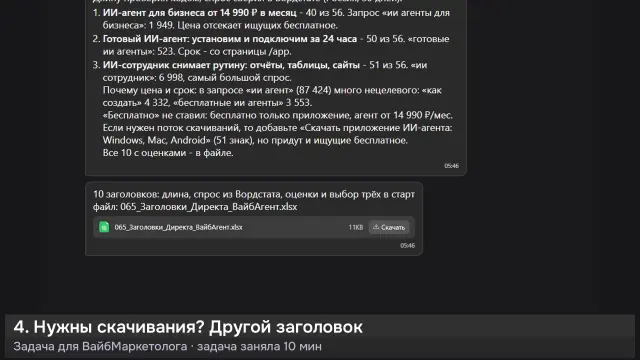Click the 05:46 timestamp under the file attachment
Screen dimensions: 640x360
click(x=407, y=245)
